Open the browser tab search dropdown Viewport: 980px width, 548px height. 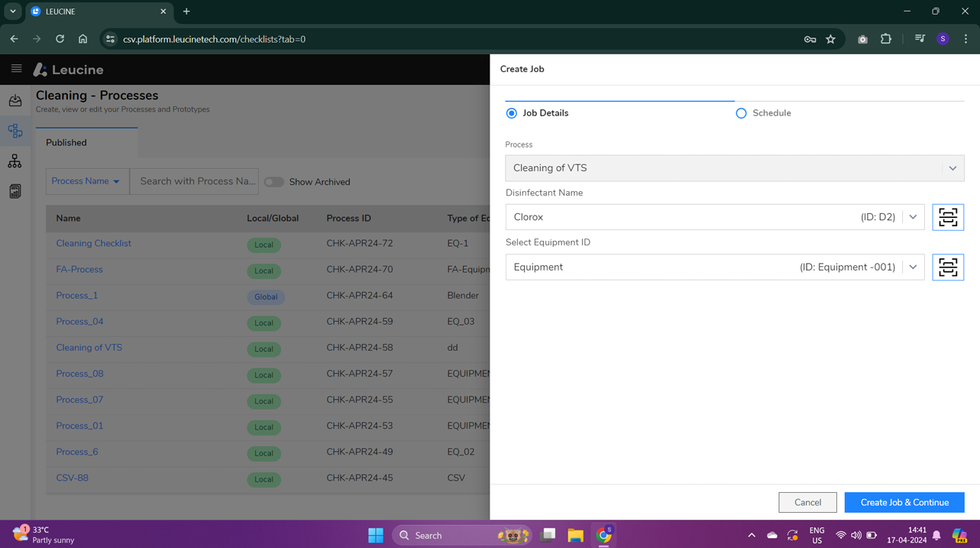point(13,11)
